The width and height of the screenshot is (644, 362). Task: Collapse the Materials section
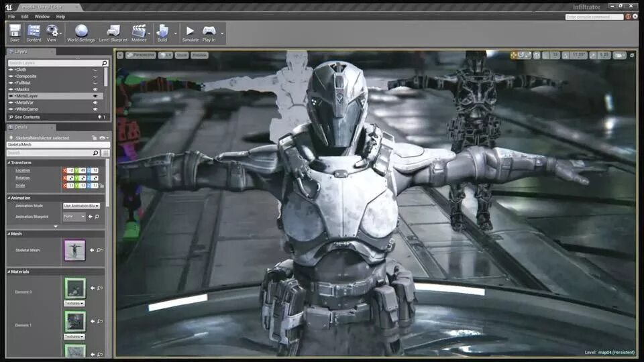(x=9, y=271)
